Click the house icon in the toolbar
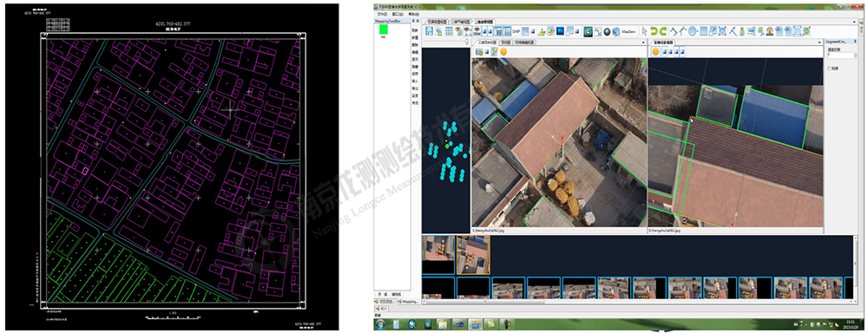The image size is (868, 333). click(x=769, y=31)
